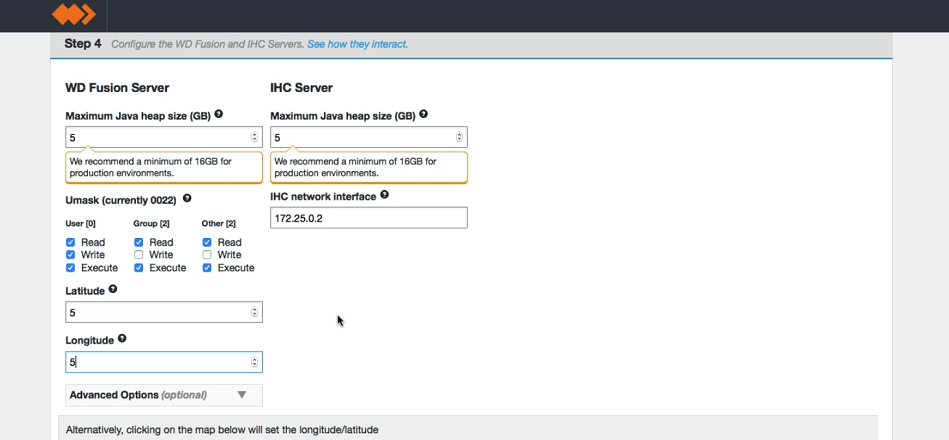The height and width of the screenshot is (440, 949).
Task: Click the WANdisco orange logo
Action: pos(74,14)
